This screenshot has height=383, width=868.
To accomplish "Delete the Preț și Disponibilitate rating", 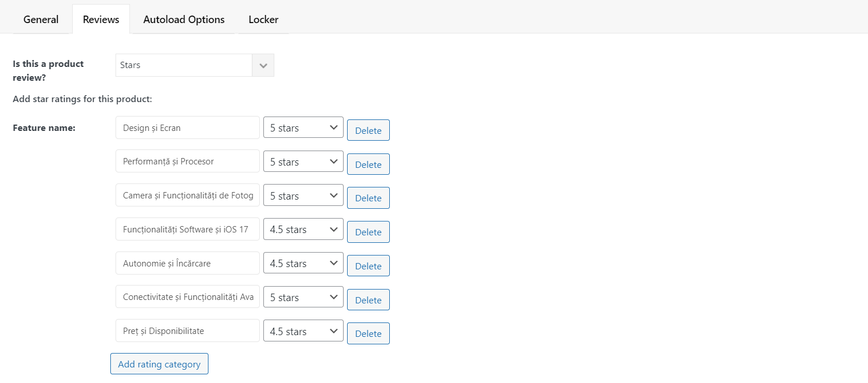I will [x=368, y=333].
